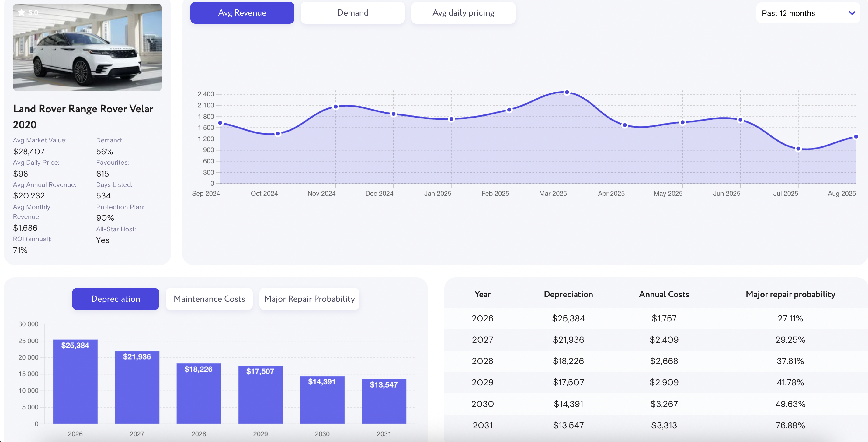Image resolution: width=868 pixels, height=442 pixels.
Task: Click the Jul 2025 lowest data point
Action: click(798, 149)
